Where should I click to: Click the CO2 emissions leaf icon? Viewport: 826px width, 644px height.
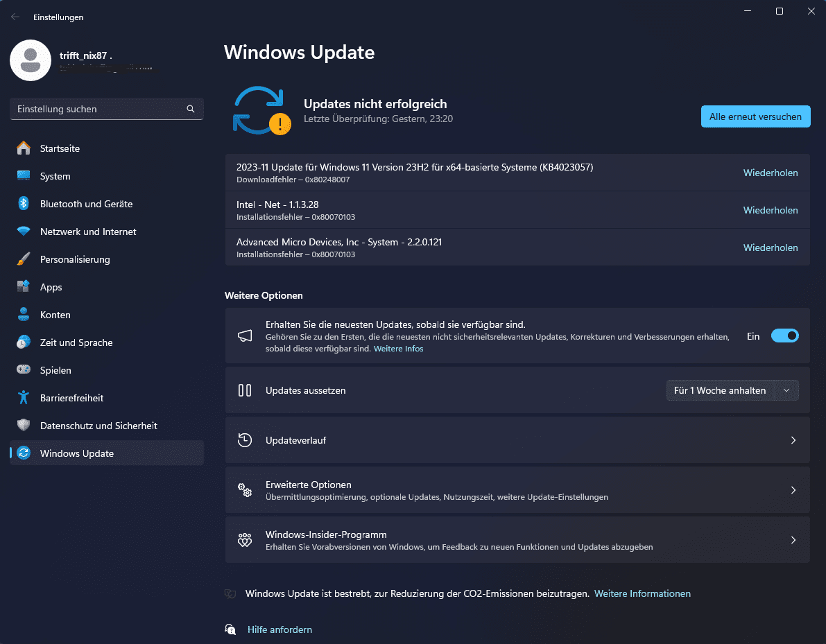click(x=230, y=594)
